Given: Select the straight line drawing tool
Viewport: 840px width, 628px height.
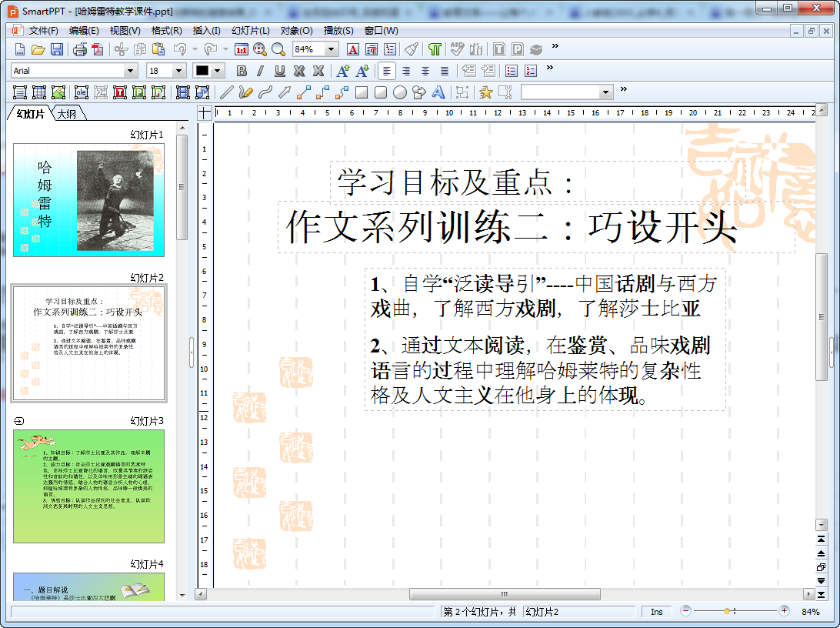Looking at the screenshot, I should click(x=227, y=92).
